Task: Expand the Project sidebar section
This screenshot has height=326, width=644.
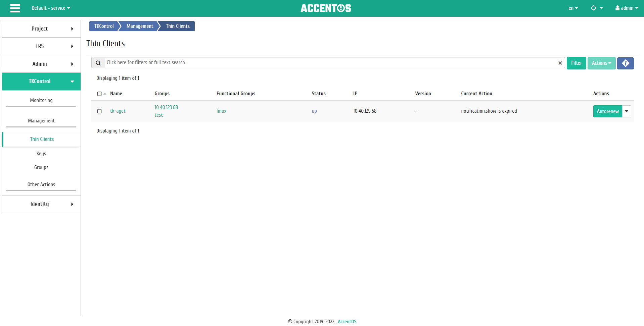Action: [x=41, y=29]
